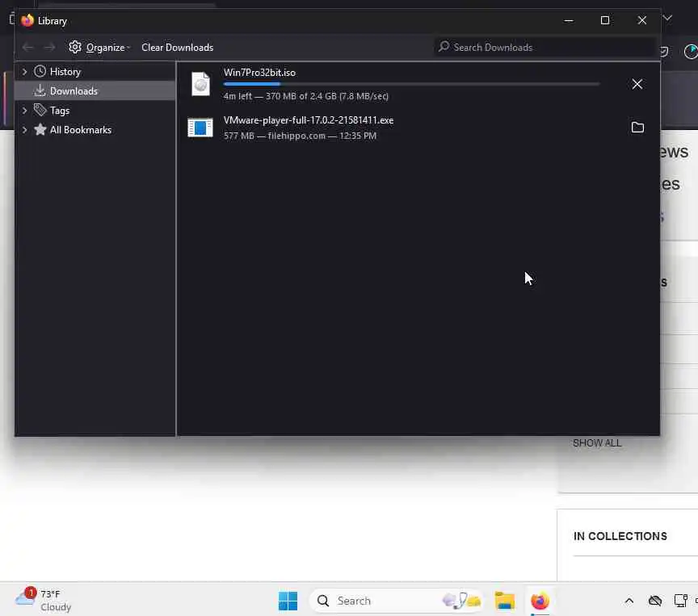
Task: Maximize the Library window
Action: (x=604, y=20)
